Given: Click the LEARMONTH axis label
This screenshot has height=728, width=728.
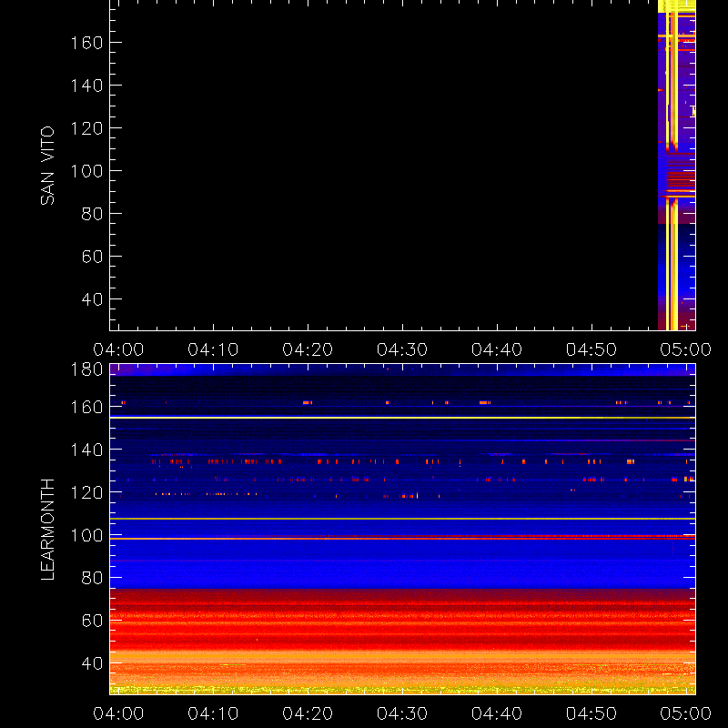Looking at the screenshot, I should pos(47,530).
